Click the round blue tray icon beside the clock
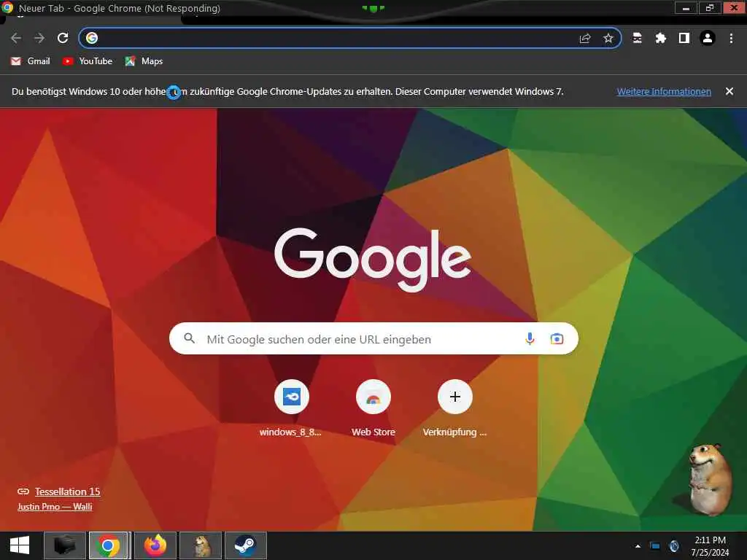This screenshot has height=560, width=747. click(673, 545)
